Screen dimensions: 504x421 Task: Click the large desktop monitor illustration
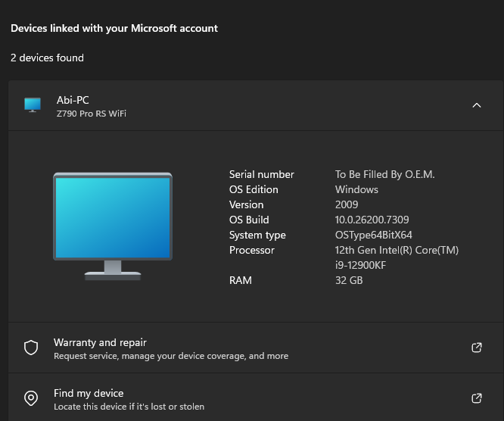click(113, 226)
